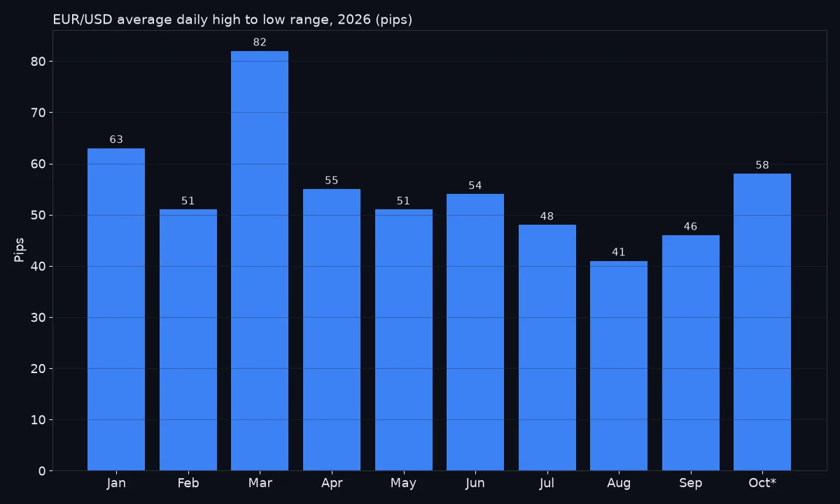Click the value label 46 above Sep
This screenshot has height=504, width=840.
[x=691, y=227]
